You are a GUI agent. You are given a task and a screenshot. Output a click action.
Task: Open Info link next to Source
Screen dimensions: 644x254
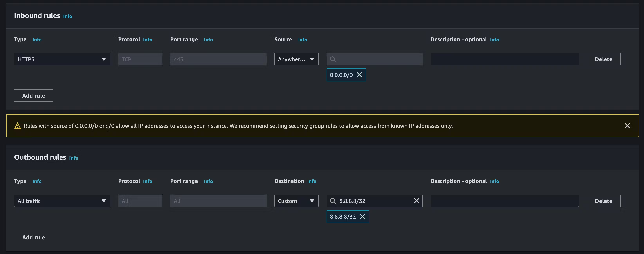click(x=302, y=40)
